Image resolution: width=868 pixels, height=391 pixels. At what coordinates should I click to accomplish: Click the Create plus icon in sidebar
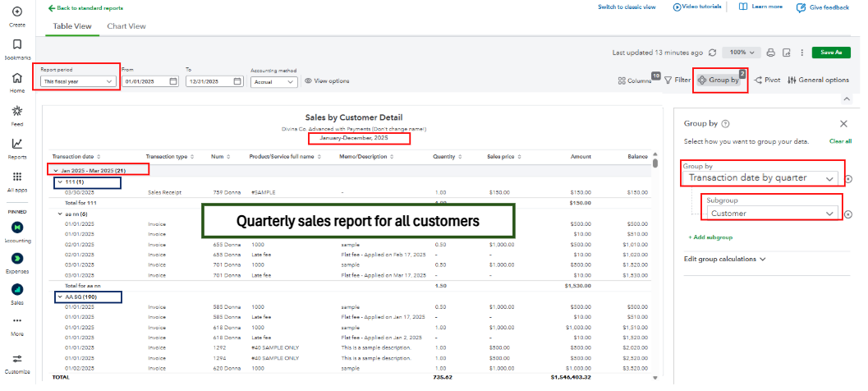pyautogui.click(x=16, y=11)
